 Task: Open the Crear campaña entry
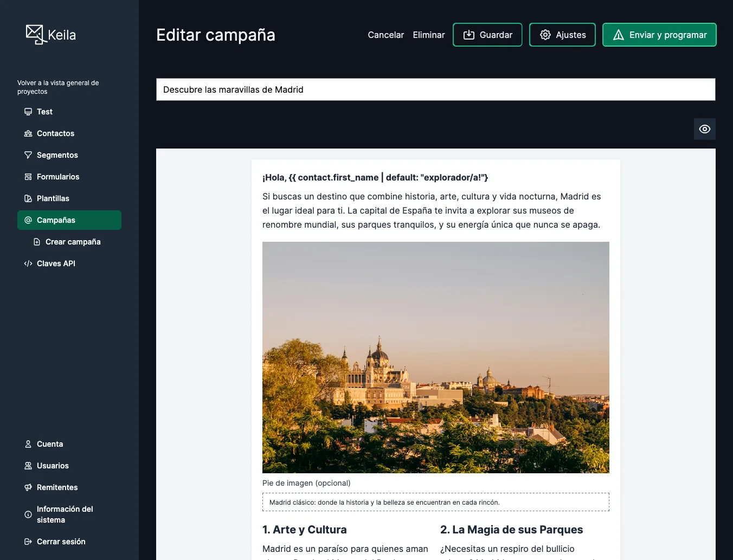point(73,242)
